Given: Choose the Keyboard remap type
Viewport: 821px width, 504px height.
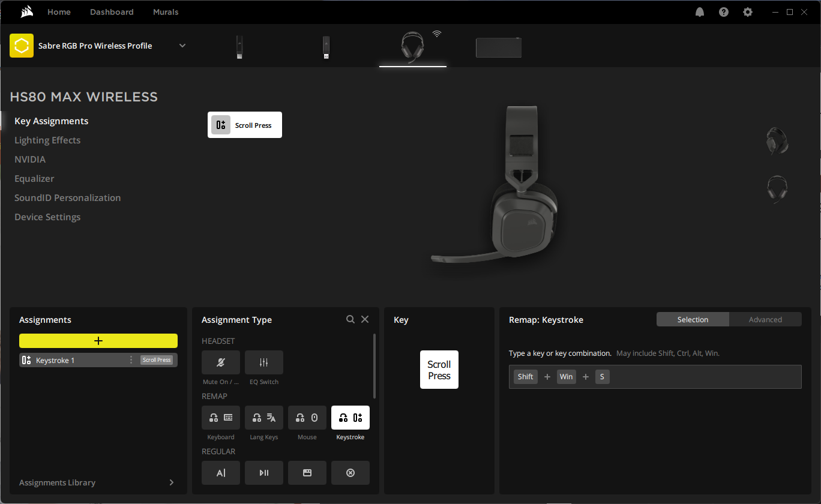Looking at the screenshot, I should click(221, 418).
